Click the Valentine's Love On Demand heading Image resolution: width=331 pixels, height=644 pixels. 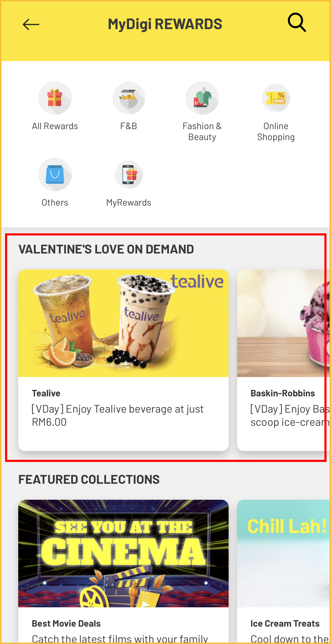(106, 249)
